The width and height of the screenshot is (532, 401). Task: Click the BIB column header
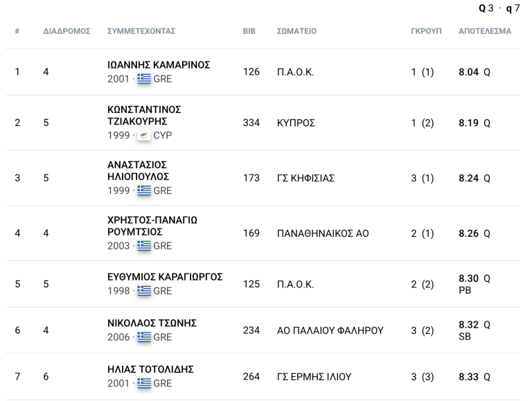tap(249, 32)
